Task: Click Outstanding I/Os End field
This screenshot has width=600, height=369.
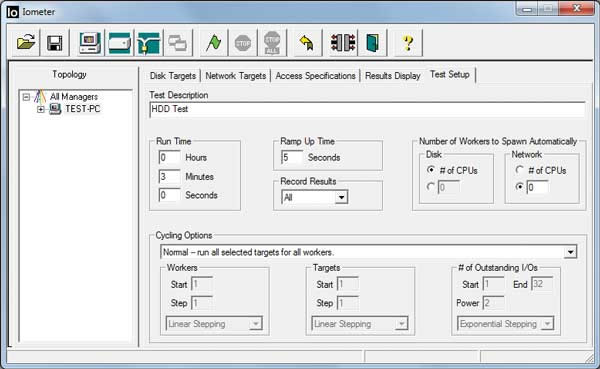Action: [x=542, y=284]
